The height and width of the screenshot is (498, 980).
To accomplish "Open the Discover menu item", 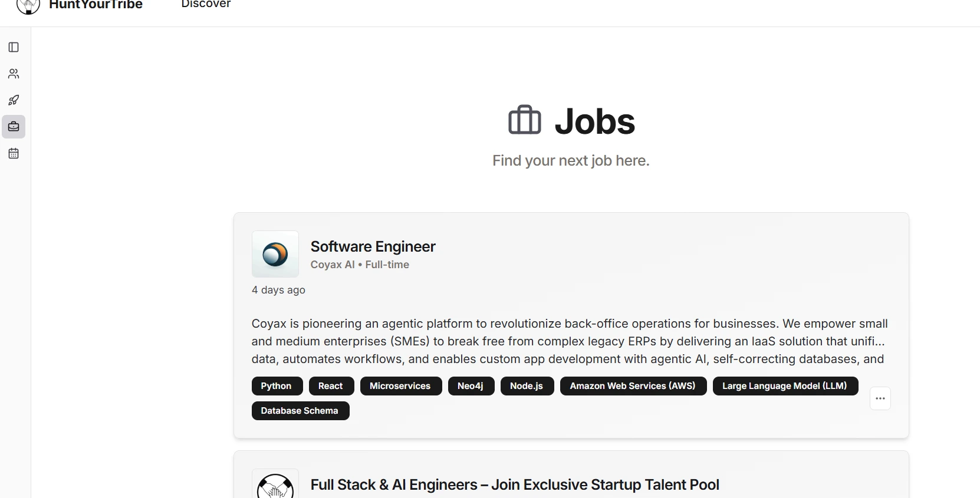I will pyautogui.click(x=206, y=5).
